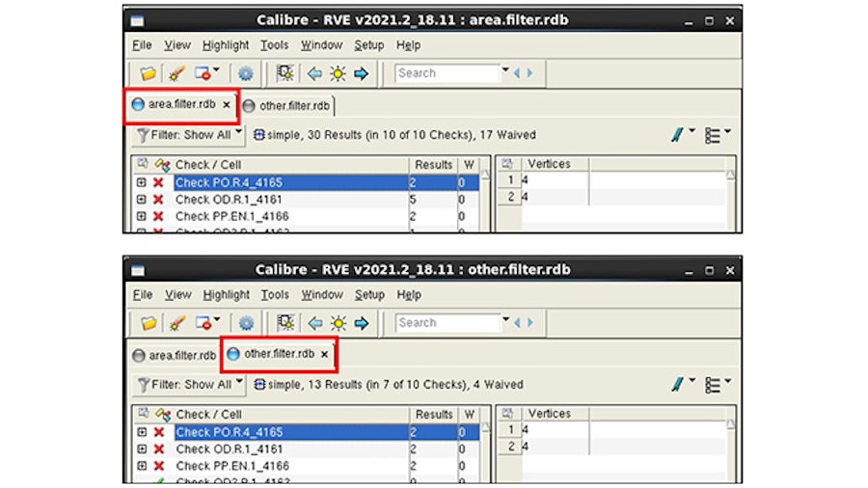Select Check OD.R.1_4161 in top window
This screenshot has height=488, width=868.
pyautogui.click(x=229, y=200)
